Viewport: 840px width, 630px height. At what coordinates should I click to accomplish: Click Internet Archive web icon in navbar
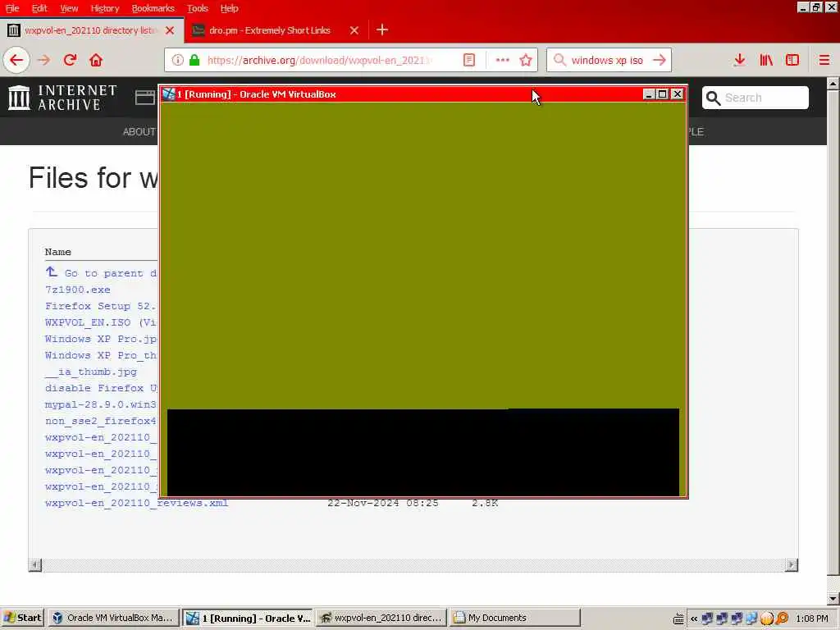[x=144, y=98]
